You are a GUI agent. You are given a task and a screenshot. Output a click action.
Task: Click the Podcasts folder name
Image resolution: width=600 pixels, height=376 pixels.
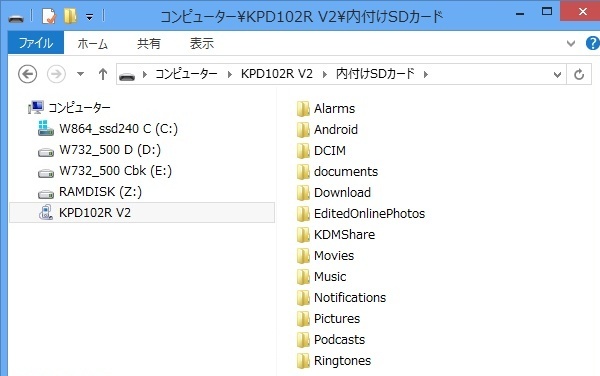[x=339, y=340]
